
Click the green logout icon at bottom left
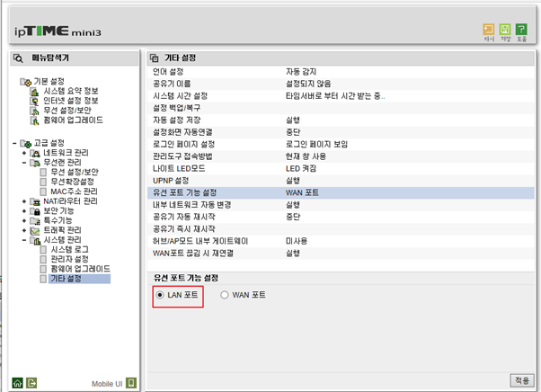point(31,383)
